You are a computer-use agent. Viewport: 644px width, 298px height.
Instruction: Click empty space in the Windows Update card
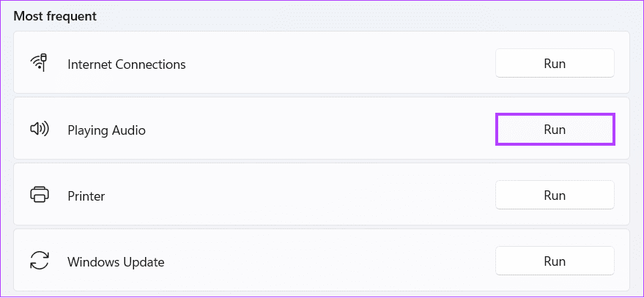click(x=328, y=261)
